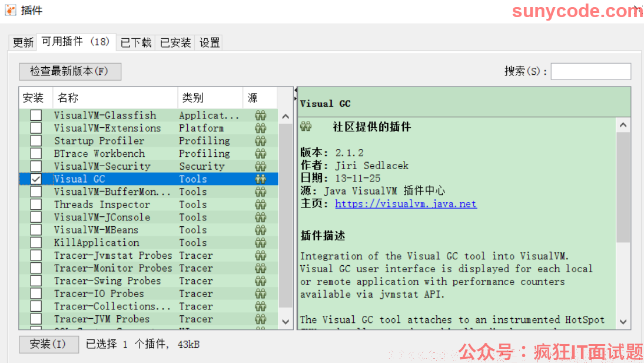
Task: Click the split pane collapse arrows
Action: point(296,94)
